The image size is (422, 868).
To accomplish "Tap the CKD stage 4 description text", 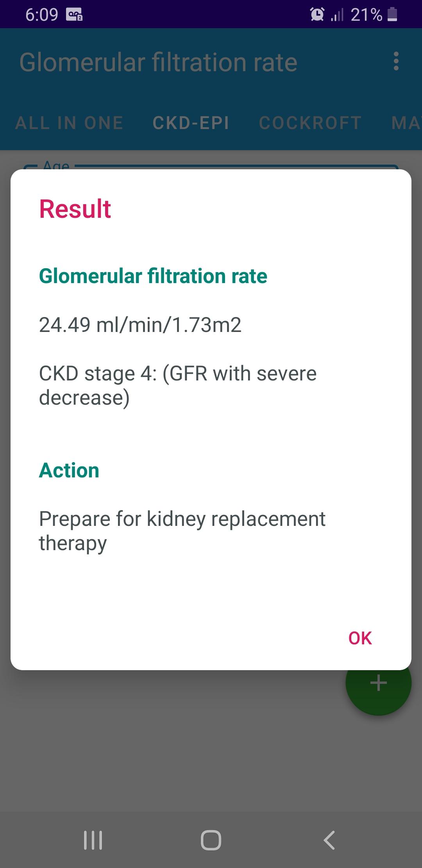I will tap(178, 385).
